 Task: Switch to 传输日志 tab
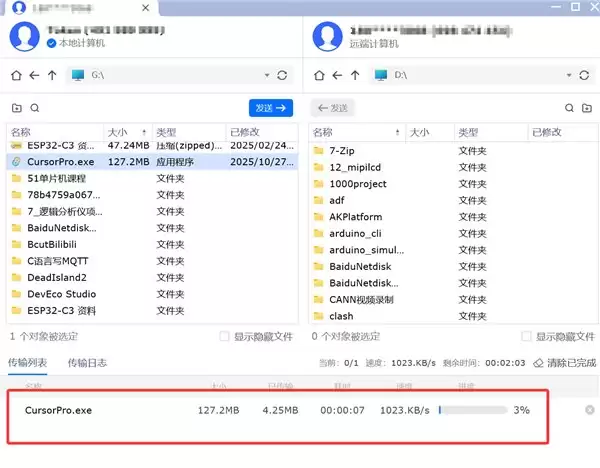pyautogui.click(x=87, y=362)
